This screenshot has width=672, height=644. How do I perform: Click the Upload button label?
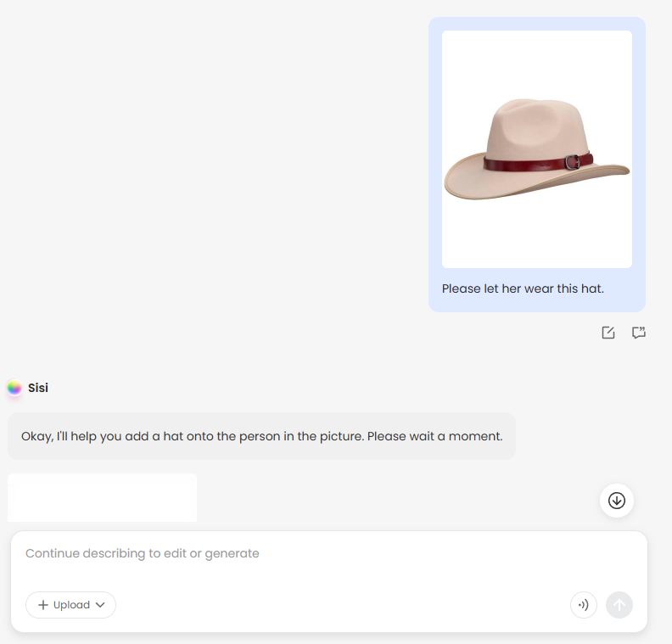click(x=71, y=605)
